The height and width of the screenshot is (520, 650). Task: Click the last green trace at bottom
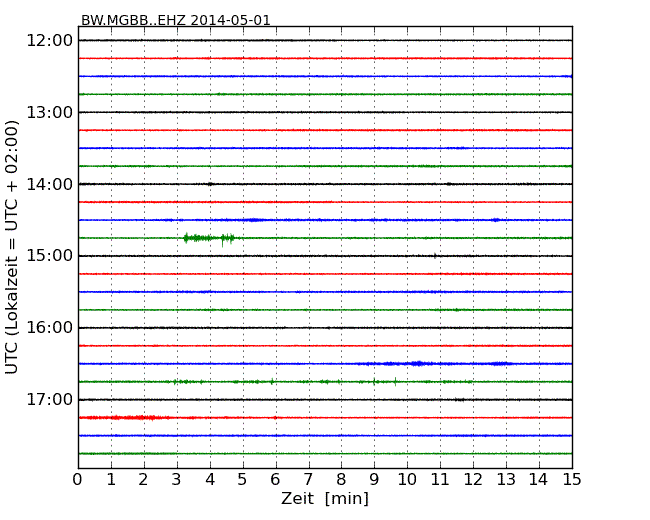coord(325,453)
